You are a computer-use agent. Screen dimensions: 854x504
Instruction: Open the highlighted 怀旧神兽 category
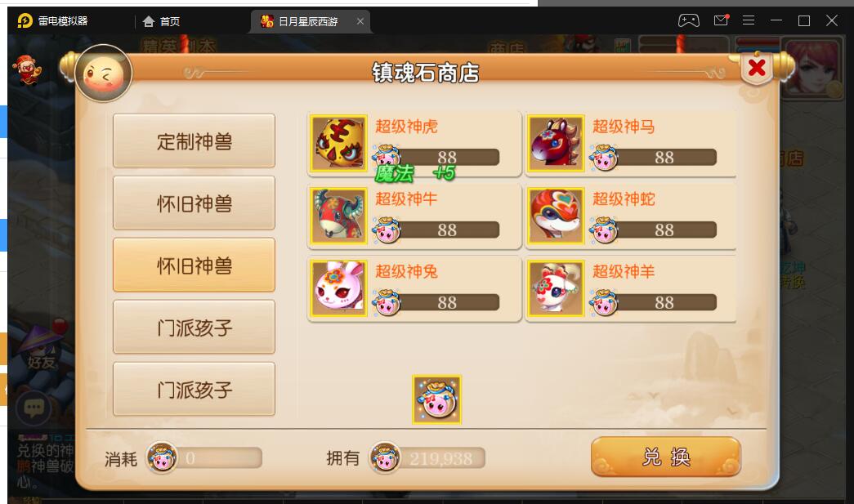(194, 265)
